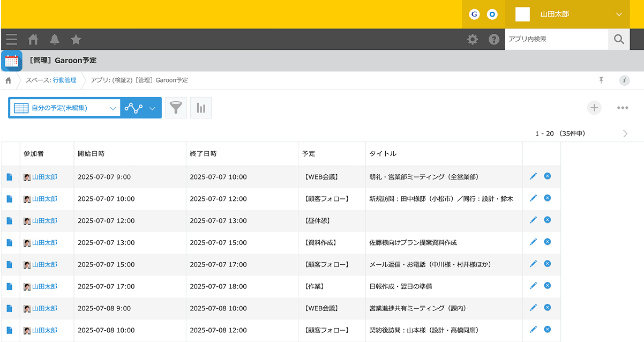Screen dimensions: 644x342
Task: Open the settings gear icon
Action: [472, 39]
